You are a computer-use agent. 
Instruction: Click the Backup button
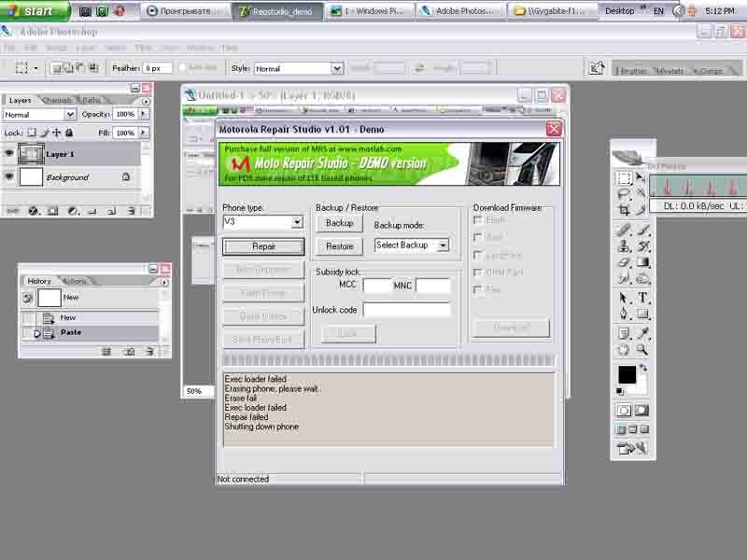pyautogui.click(x=339, y=223)
